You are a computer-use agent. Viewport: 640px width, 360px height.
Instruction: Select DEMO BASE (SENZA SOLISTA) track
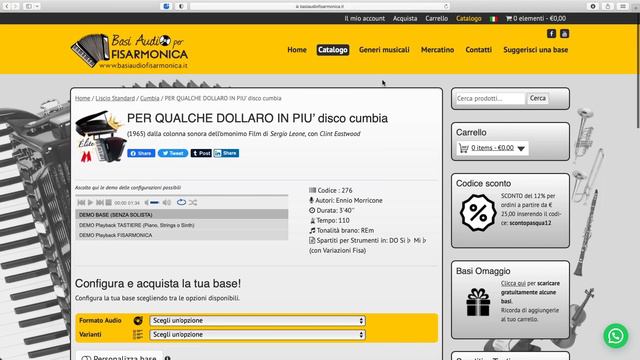182,215
